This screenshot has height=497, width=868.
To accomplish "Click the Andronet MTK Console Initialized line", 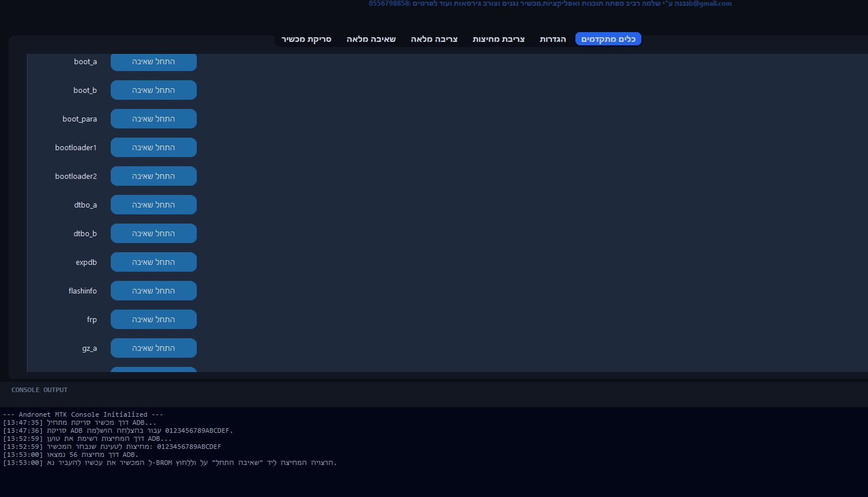I will click(83, 414).
